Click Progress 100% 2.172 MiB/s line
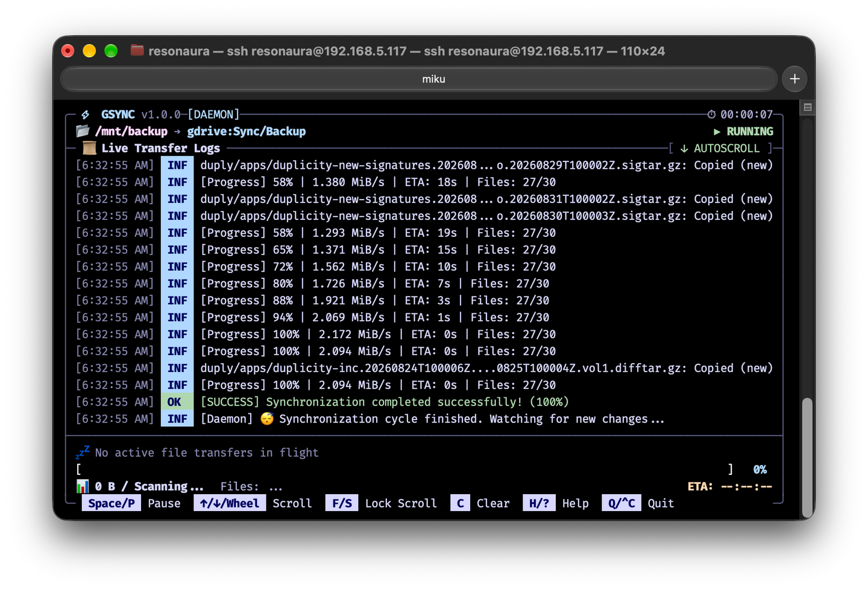The height and width of the screenshot is (590, 868). point(378,334)
